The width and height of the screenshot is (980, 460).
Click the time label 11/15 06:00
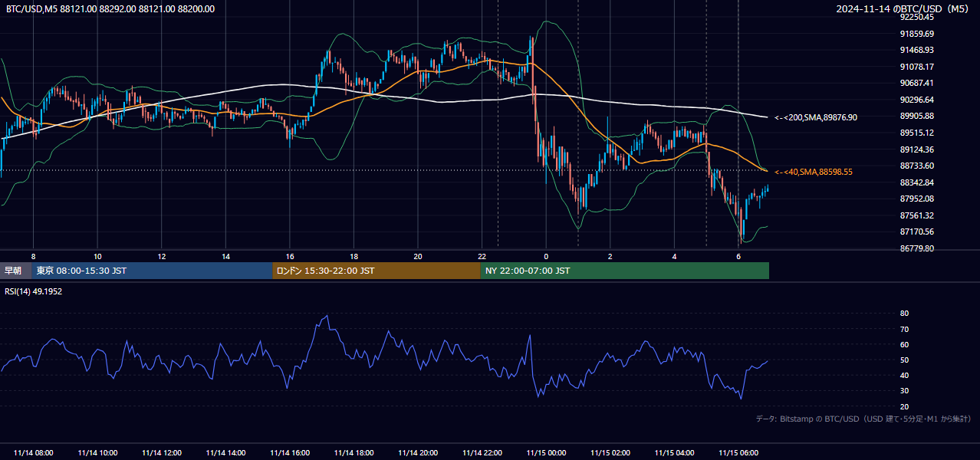(738, 452)
